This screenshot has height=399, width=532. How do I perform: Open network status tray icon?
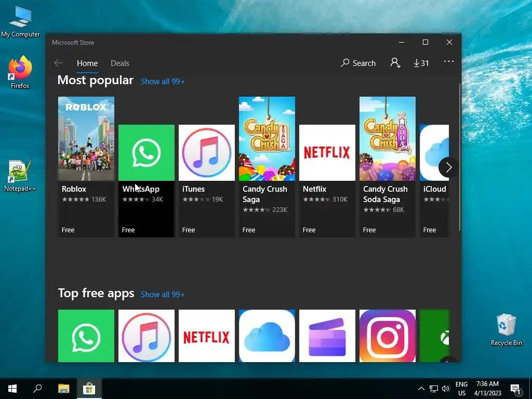[434, 389]
